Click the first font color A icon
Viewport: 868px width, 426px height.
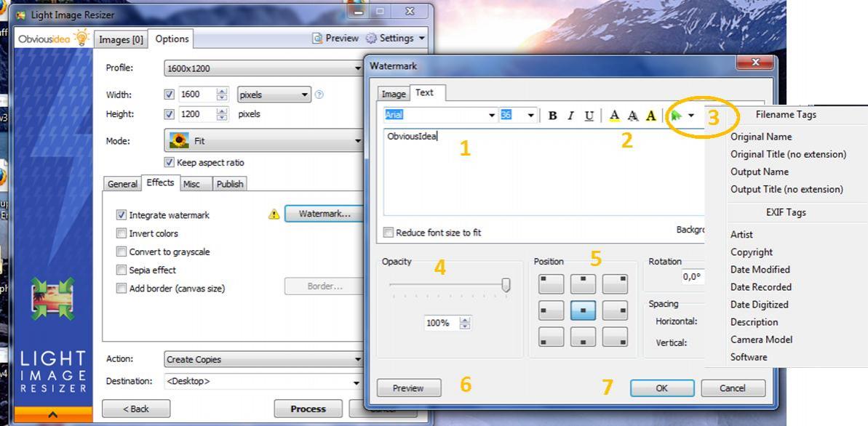click(x=614, y=116)
